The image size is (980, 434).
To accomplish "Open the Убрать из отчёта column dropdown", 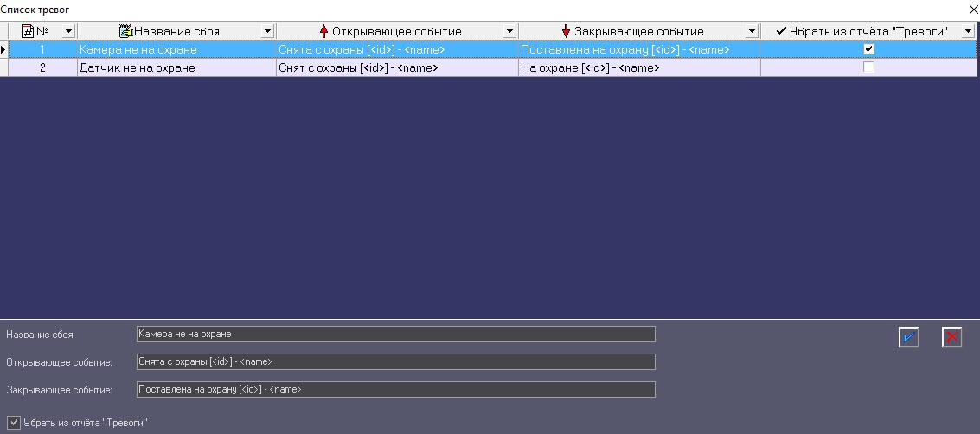I will tap(968, 31).
